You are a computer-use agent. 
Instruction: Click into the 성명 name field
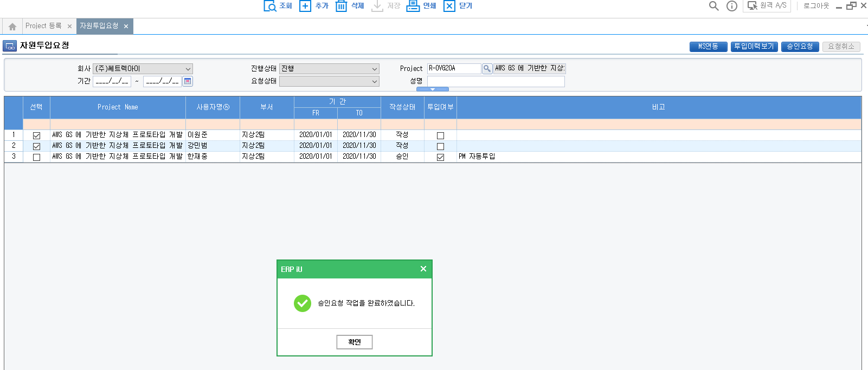pyautogui.click(x=496, y=81)
